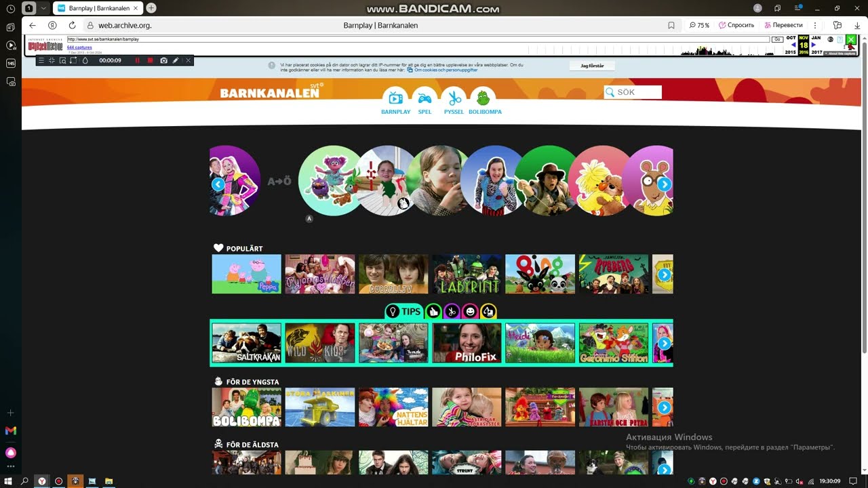Open File Explorer in taskbar

coord(108,481)
